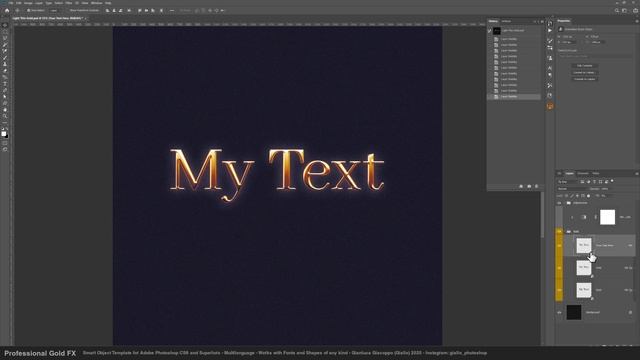The height and width of the screenshot is (360, 640).
Task: Click the background color swatch
Action: click(6, 135)
